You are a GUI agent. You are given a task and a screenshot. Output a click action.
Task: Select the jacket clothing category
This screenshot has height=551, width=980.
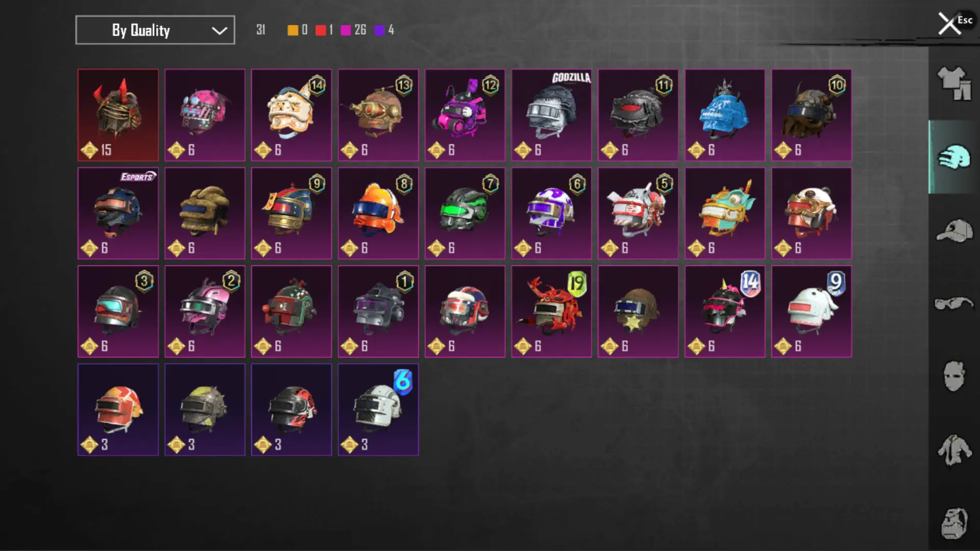coord(953,450)
